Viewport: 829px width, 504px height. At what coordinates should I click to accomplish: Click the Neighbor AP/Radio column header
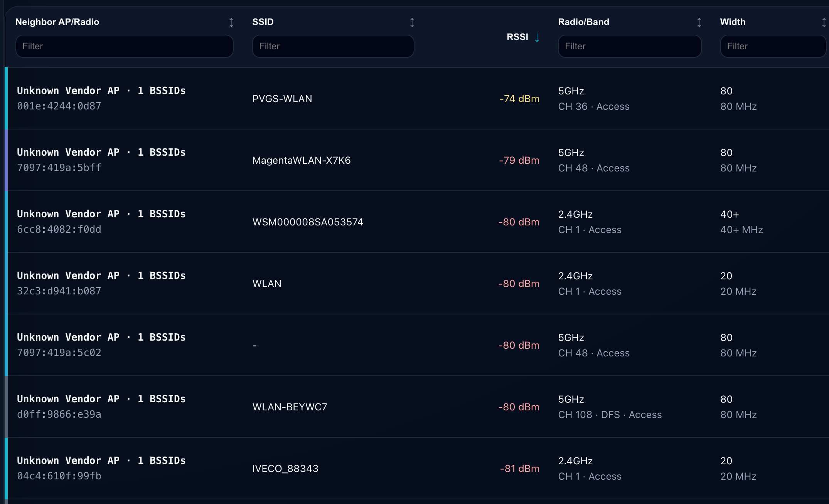(x=57, y=22)
